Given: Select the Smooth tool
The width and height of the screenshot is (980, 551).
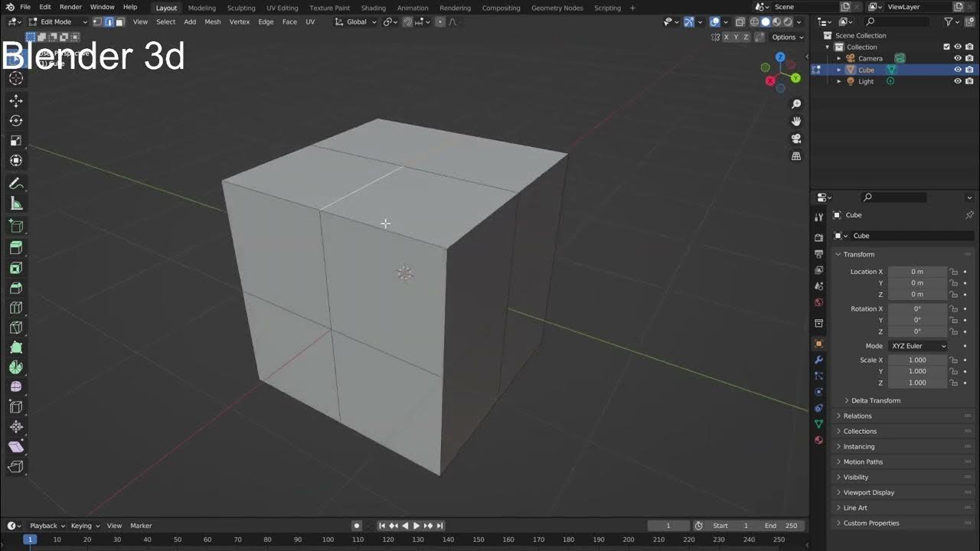Looking at the screenshot, I should coord(16,387).
